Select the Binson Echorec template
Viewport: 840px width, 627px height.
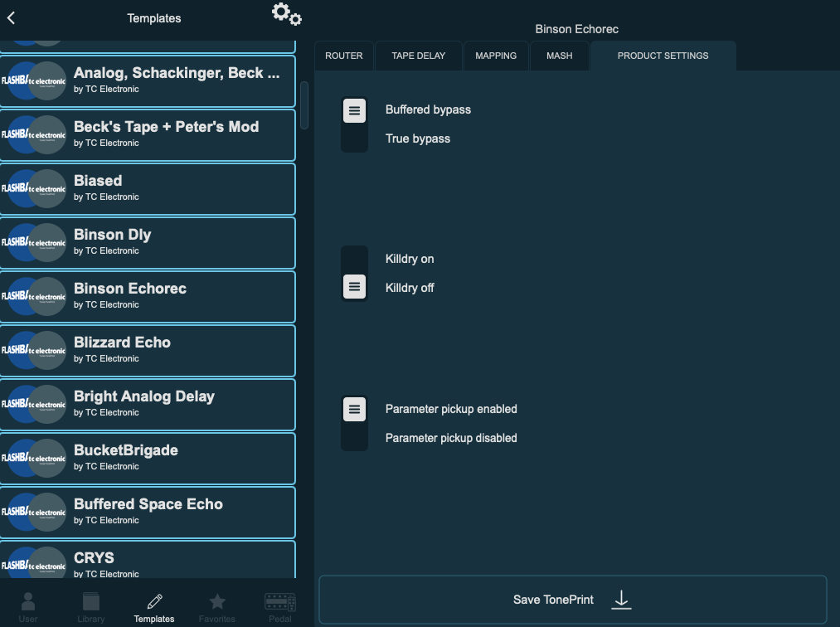tap(148, 296)
